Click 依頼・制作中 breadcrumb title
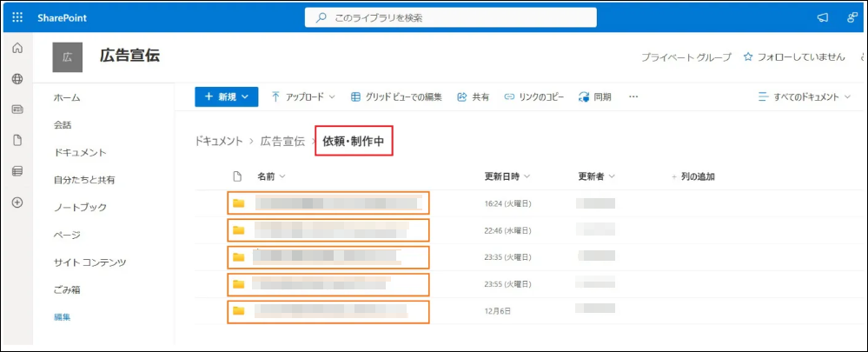Screen dimensions: 868x352 coord(353,141)
